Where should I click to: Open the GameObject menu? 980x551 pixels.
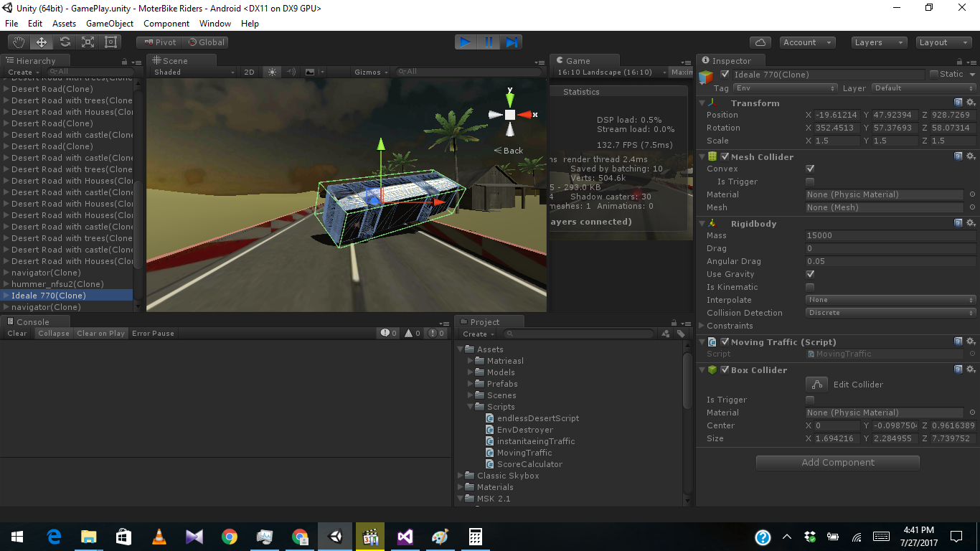(110, 24)
